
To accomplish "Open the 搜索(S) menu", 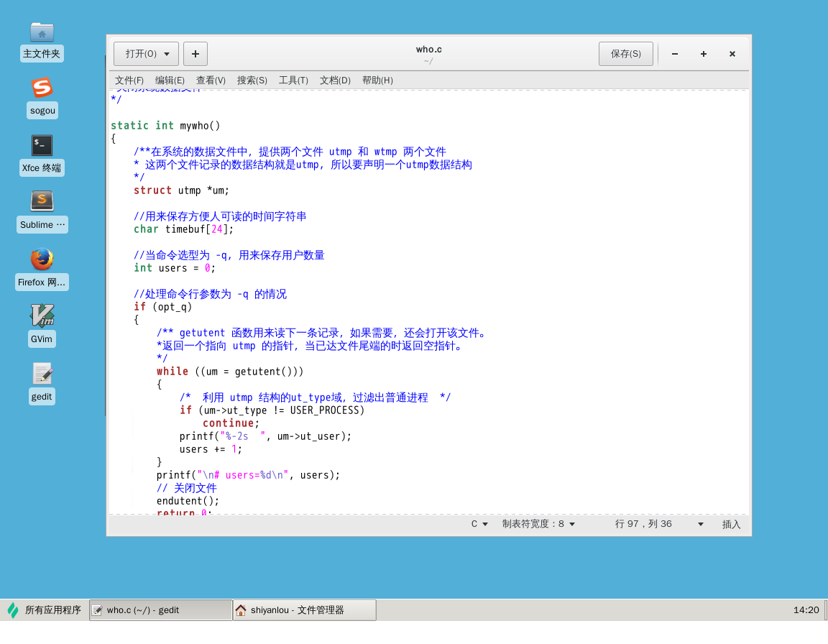I will point(252,80).
